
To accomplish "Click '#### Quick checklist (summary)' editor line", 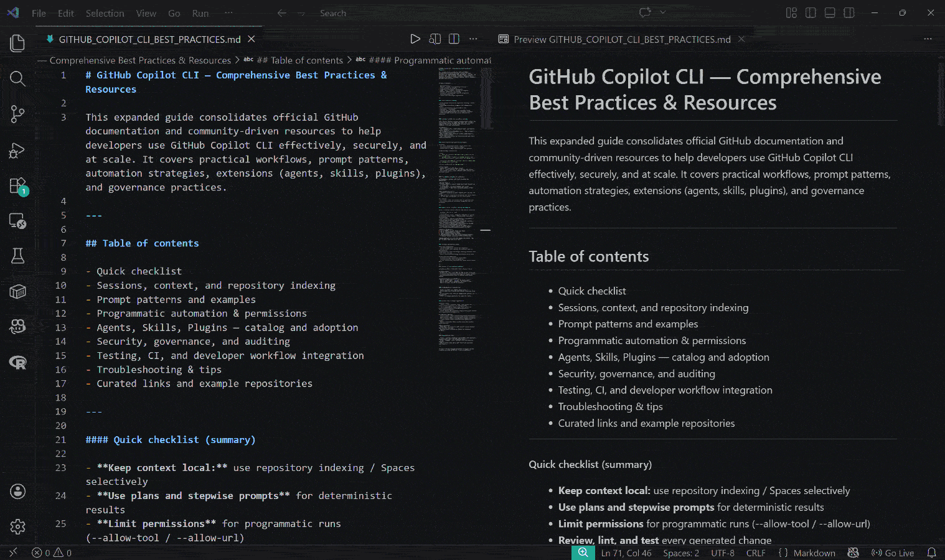I will (x=171, y=439).
